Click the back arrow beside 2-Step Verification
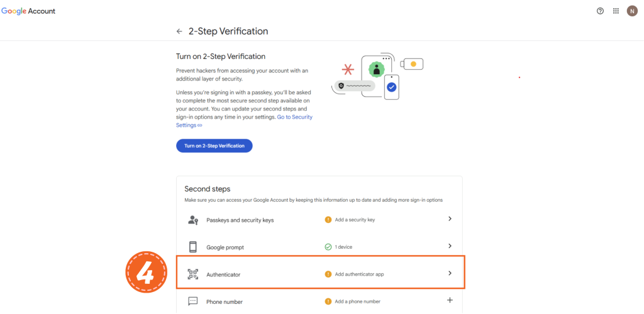The width and height of the screenshot is (644, 314). 179,31
